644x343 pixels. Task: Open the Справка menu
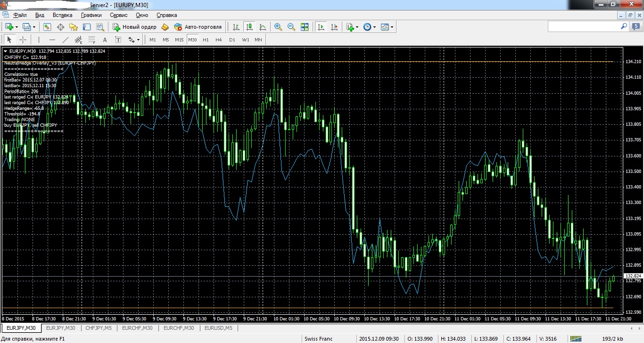click(166, 15)
